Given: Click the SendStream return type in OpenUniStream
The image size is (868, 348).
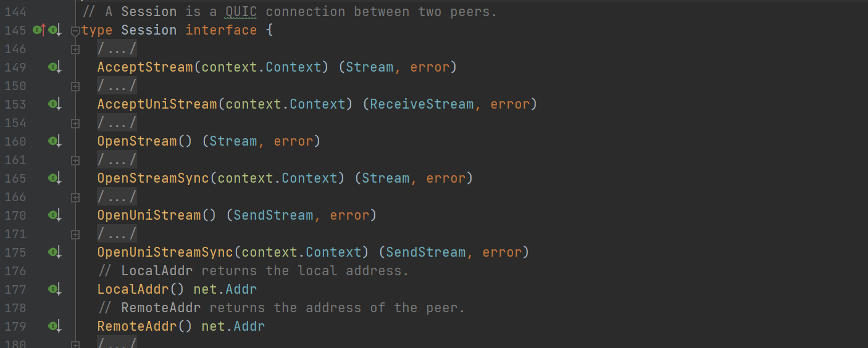Looking at the screenshot, I should (x=273, y=215).
